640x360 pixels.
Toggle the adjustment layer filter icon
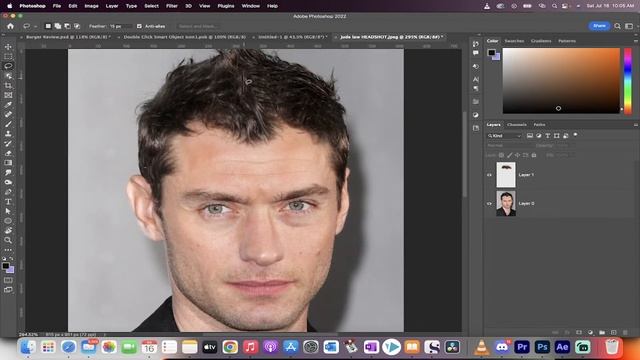tap(539, 136)
